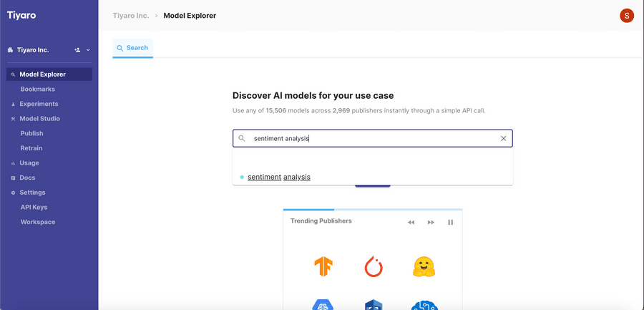
Task: Go to the Experiments section
Action: coord(39,104)
